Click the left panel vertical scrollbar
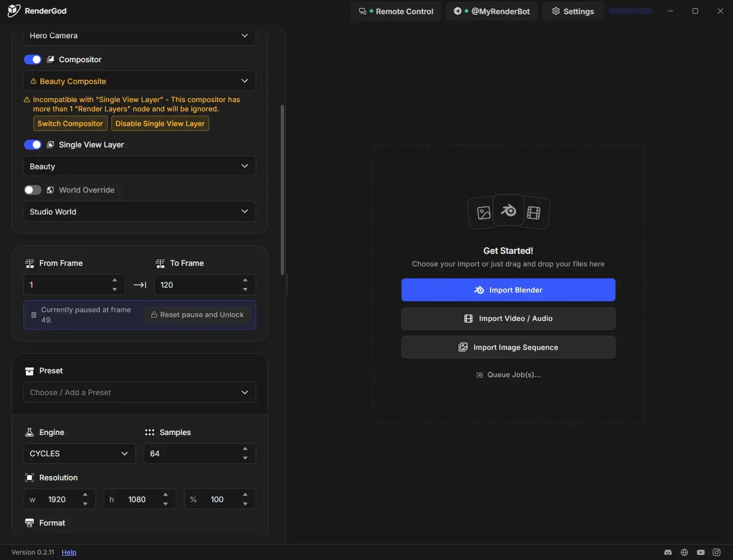The width and height of the screenshot is (733, 560). coord(282,190)
